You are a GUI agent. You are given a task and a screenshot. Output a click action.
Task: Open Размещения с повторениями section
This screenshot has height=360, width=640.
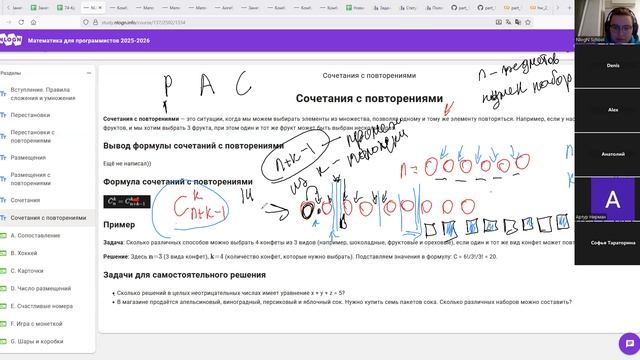31,179
